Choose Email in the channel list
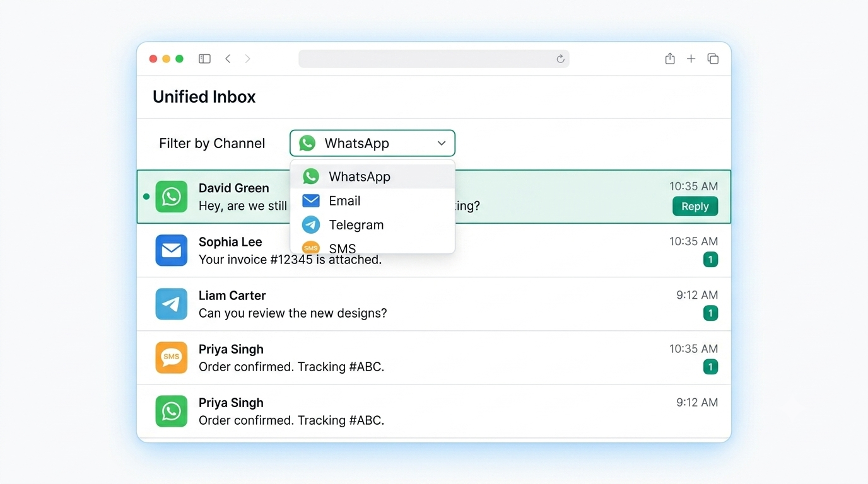 click(372, 201)
